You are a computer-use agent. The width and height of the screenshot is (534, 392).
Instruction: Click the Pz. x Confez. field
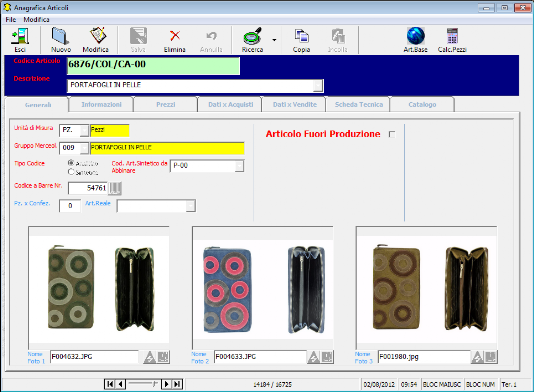70,206
